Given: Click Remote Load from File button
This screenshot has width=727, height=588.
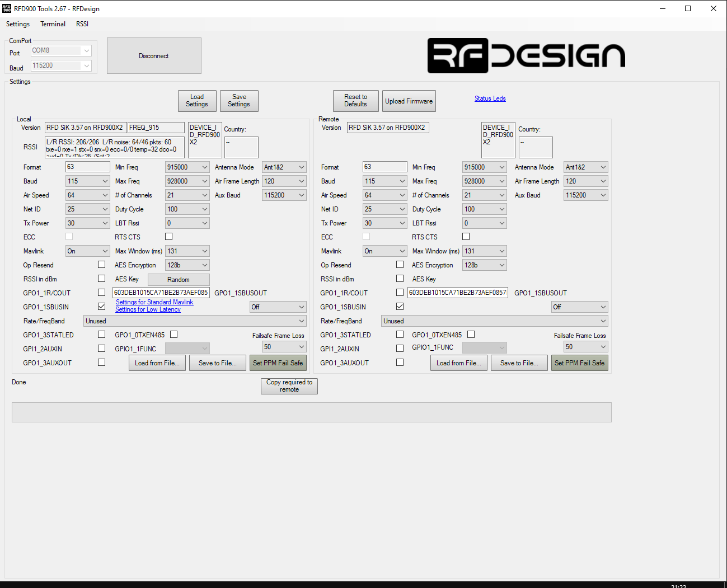Looking at the screenshot, I should (x=459, y=363).
